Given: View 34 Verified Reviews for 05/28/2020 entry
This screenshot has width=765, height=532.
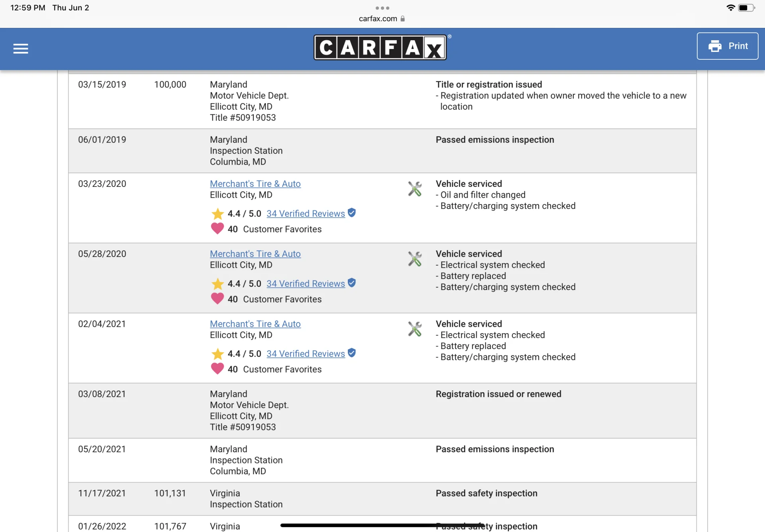Looking at the screenshot, I should [306, 284].
